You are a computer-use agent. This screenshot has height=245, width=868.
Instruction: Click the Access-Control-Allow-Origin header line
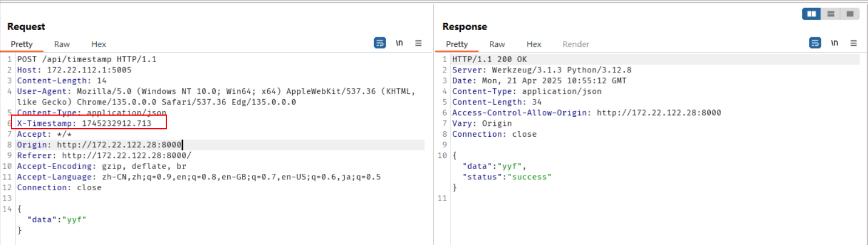click(x=587, y=113)
